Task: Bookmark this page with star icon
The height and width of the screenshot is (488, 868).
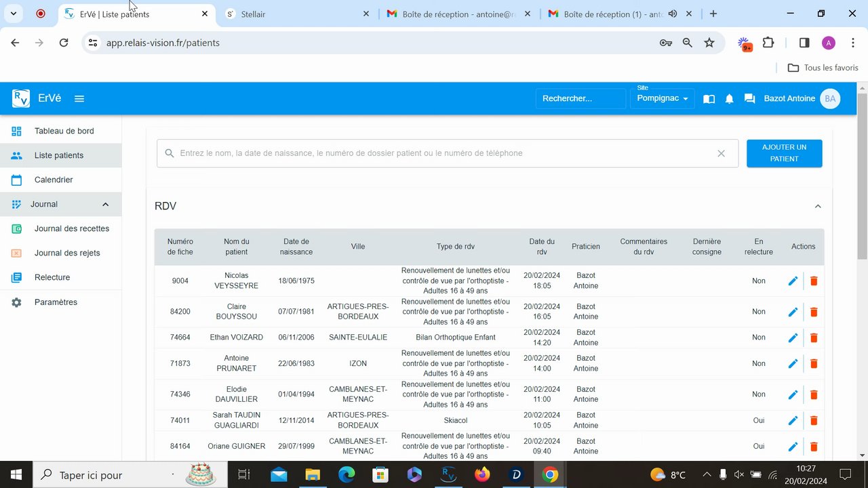Action: 709,43
